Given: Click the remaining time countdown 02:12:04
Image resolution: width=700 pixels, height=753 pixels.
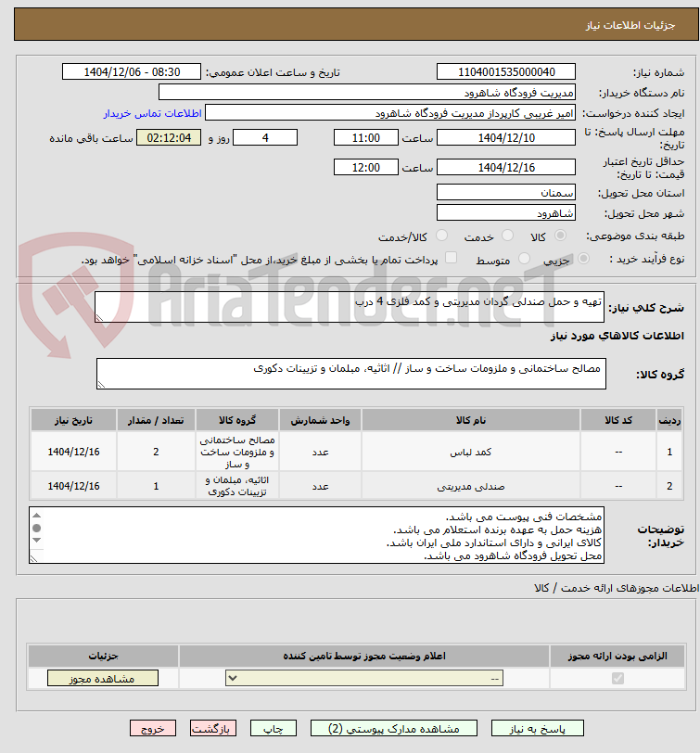Looking at the screenshot, I should pyautogui.click(x=169, y=138).
